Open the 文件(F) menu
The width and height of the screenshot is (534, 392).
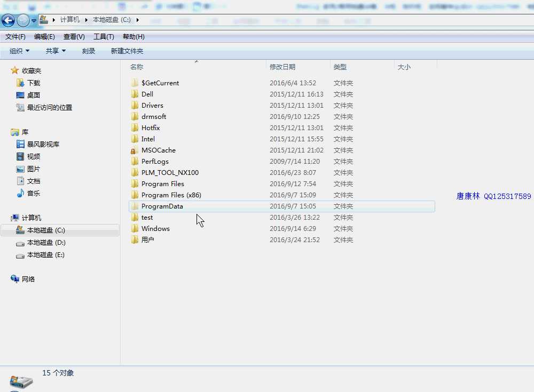[15, 37]
